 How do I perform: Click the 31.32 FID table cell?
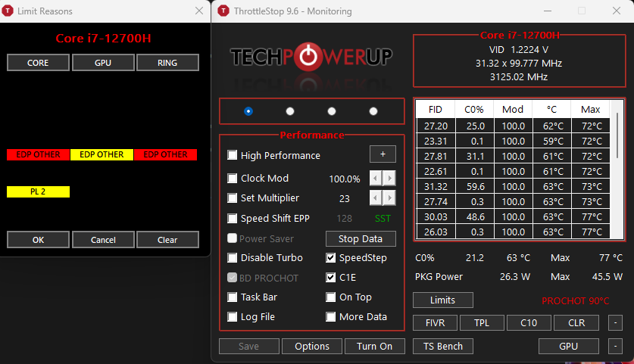pos(436,187)
